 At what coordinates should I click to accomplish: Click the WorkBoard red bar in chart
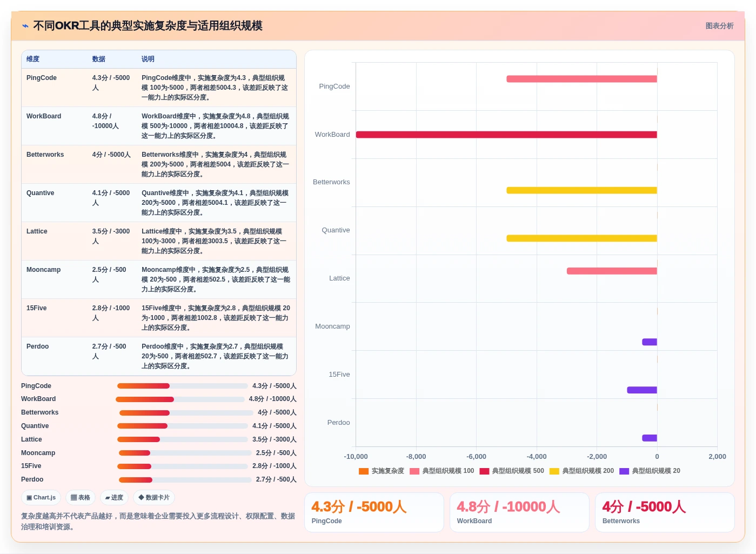click(506, 135)
